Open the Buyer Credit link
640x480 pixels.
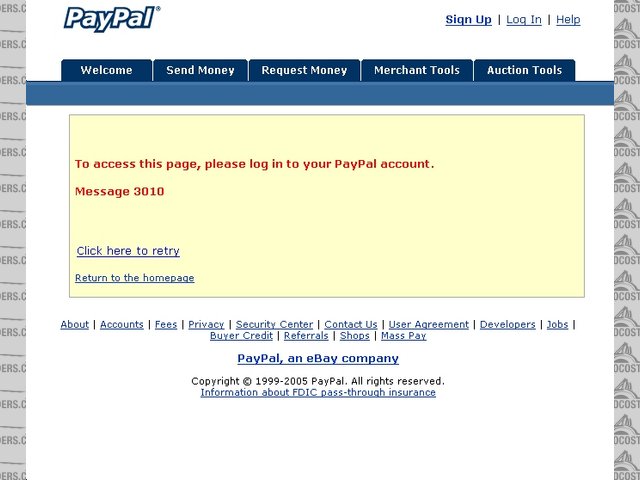[241, 336]
